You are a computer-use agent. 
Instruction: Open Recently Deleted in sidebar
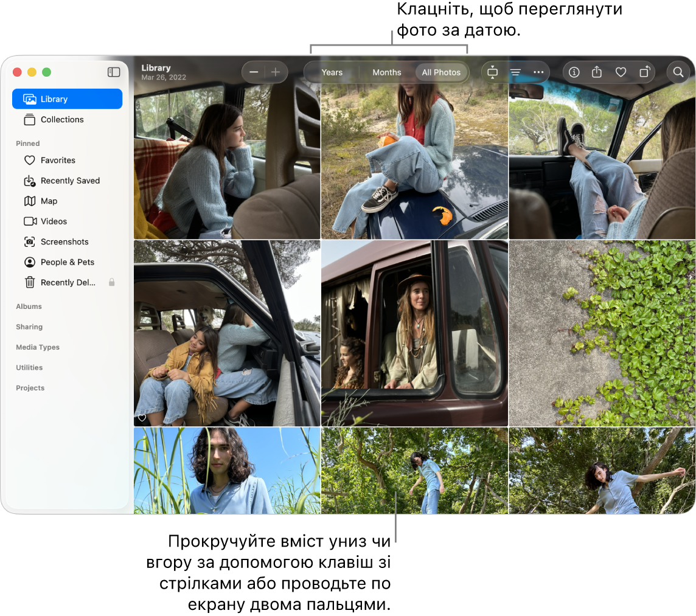click(67, 283)
